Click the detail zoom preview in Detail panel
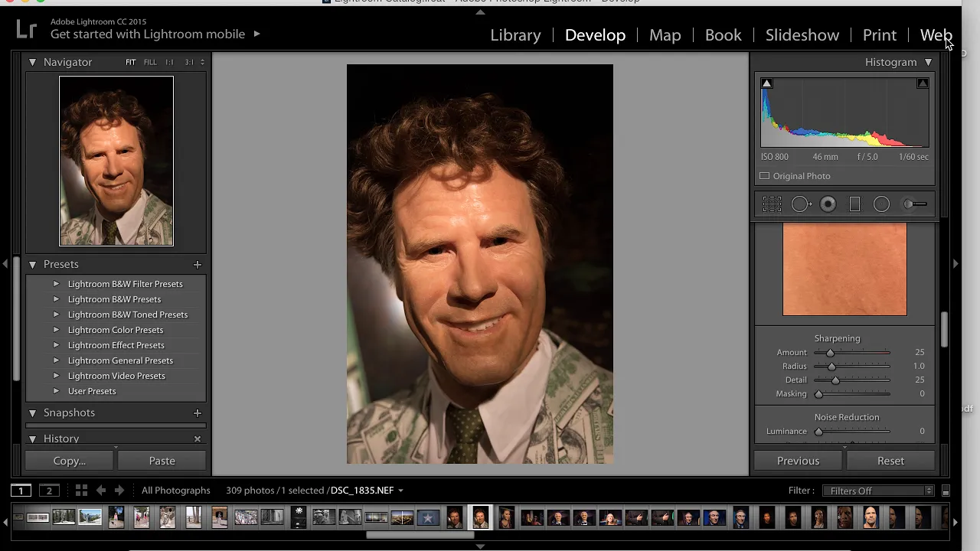The height and width of the screenshot is (551, 980). 844,269
